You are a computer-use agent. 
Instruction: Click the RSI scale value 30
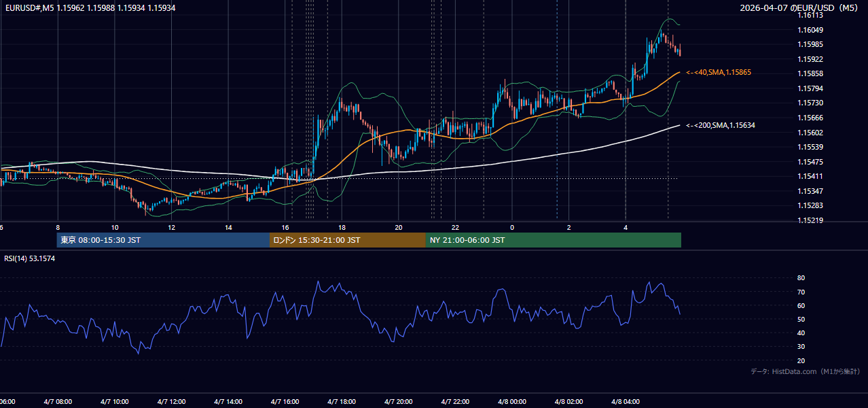[801, 347]
